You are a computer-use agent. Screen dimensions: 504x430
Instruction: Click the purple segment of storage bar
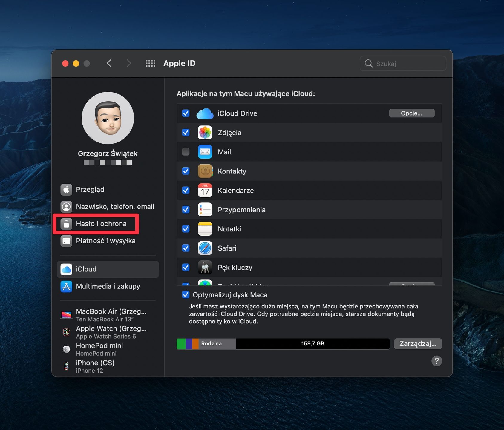point(189,344)
